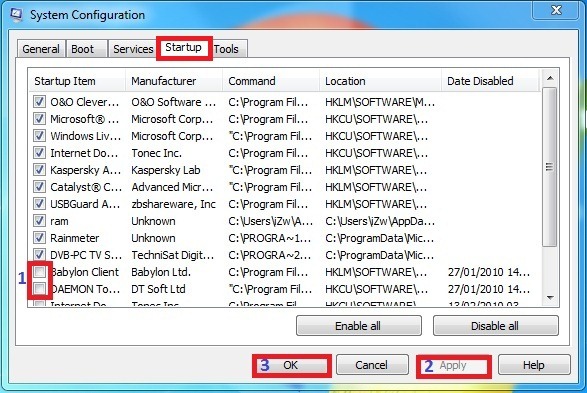
Task: Sort by Date Disabled column header
Action: click(x=490, y=81)
